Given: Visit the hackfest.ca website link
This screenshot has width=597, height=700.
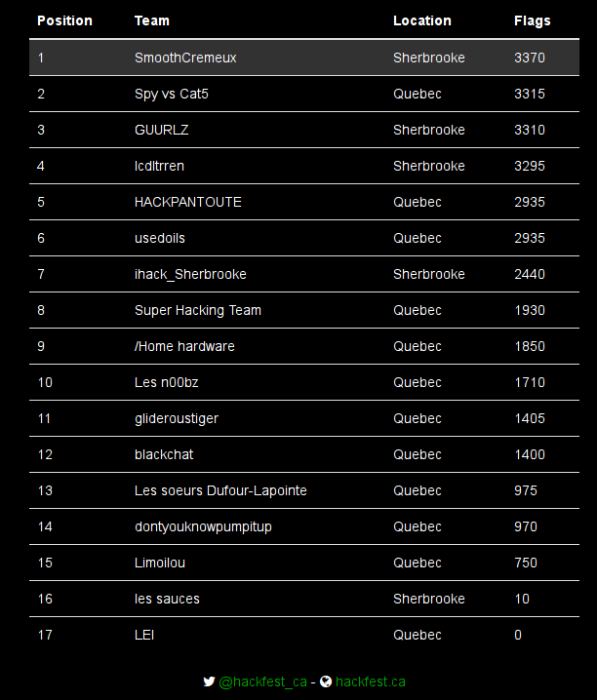Looking at the screenshot, I should pos(371,681).
